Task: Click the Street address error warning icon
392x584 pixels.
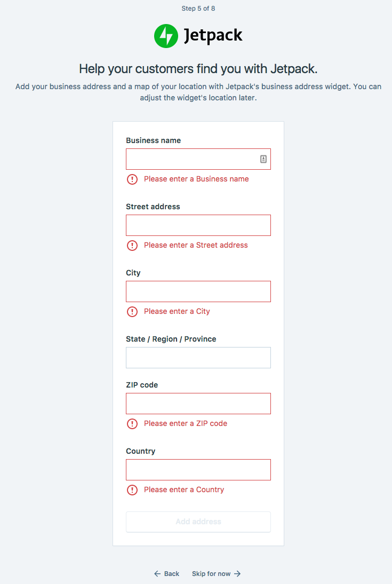Action: point(132,246)
